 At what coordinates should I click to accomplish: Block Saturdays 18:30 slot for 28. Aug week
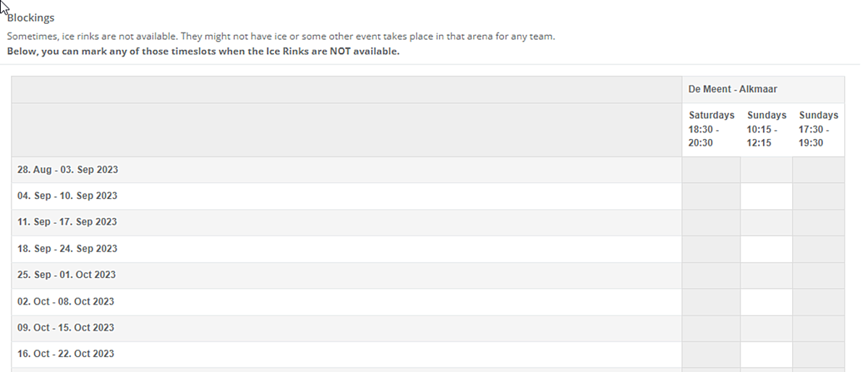[711, 170]
